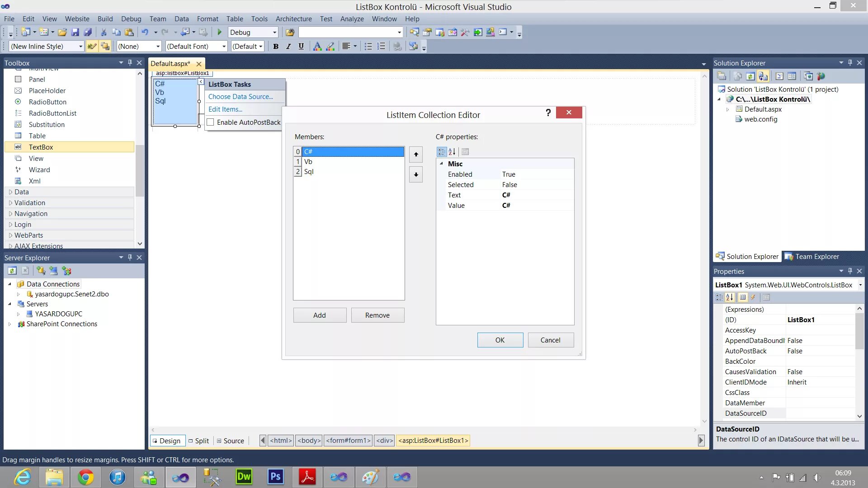Click Refresh icon in Server Explorer toolbar
This screenshot has width=868, height=488.
[x=12, y=271]
